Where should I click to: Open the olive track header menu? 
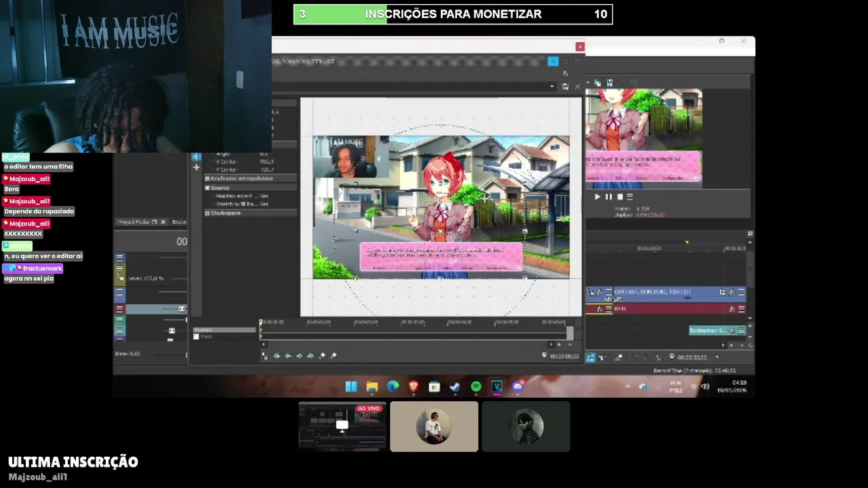click(x=119, y=268)
